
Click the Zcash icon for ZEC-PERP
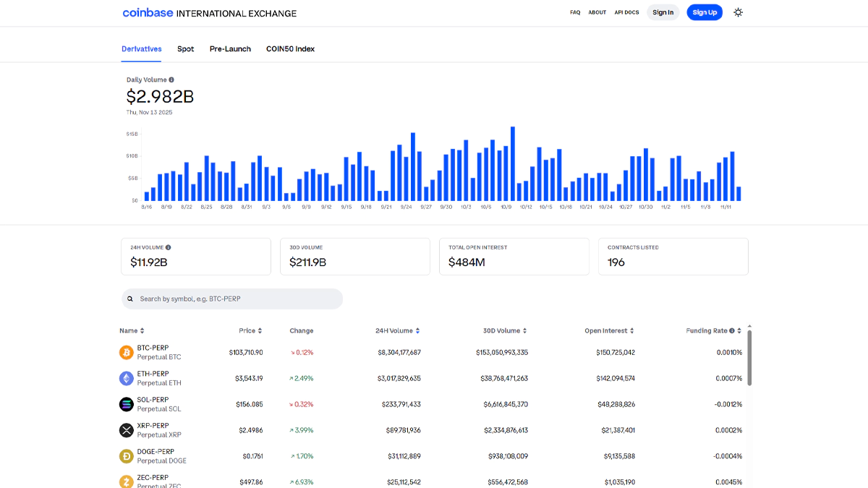pos(127,481)
